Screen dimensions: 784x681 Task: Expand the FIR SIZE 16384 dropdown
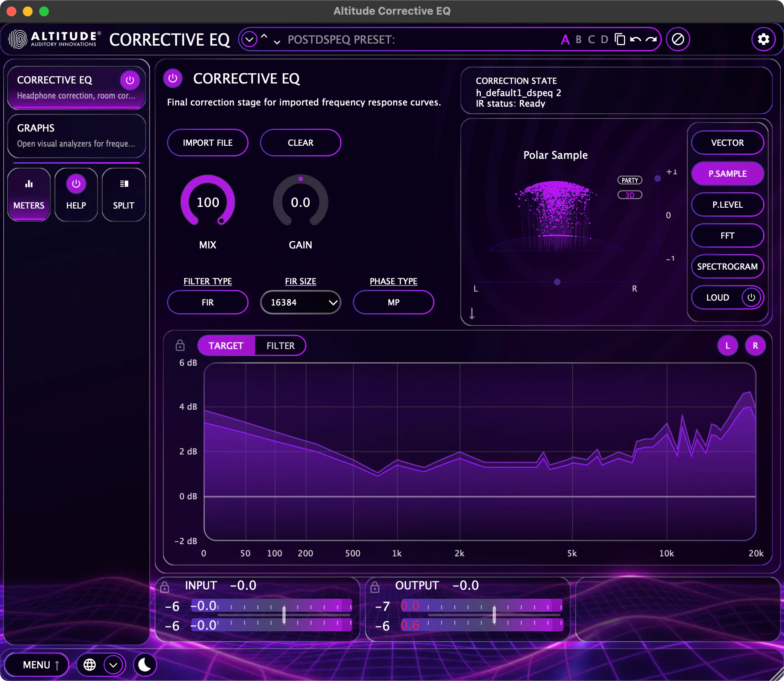(x=301, y=303)
